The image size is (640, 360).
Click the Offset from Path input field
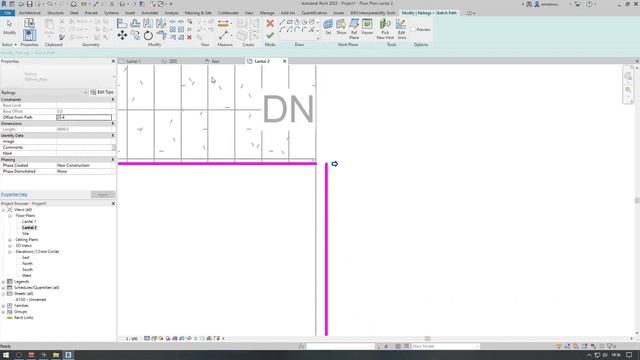[x=84, y=118]
